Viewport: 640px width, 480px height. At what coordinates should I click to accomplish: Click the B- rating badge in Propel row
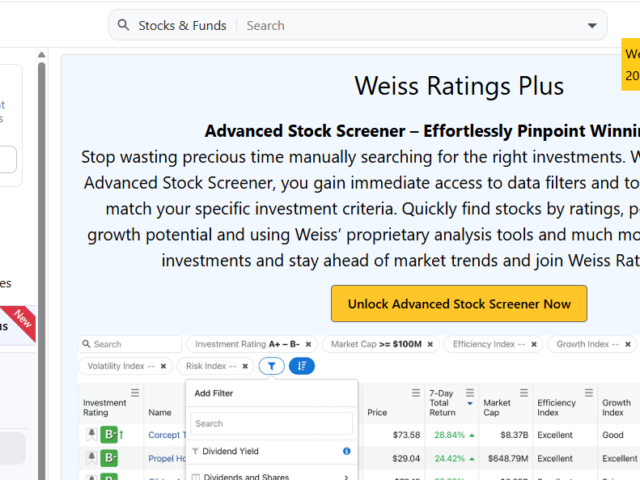pyautogui.click(x=109, y=458)
